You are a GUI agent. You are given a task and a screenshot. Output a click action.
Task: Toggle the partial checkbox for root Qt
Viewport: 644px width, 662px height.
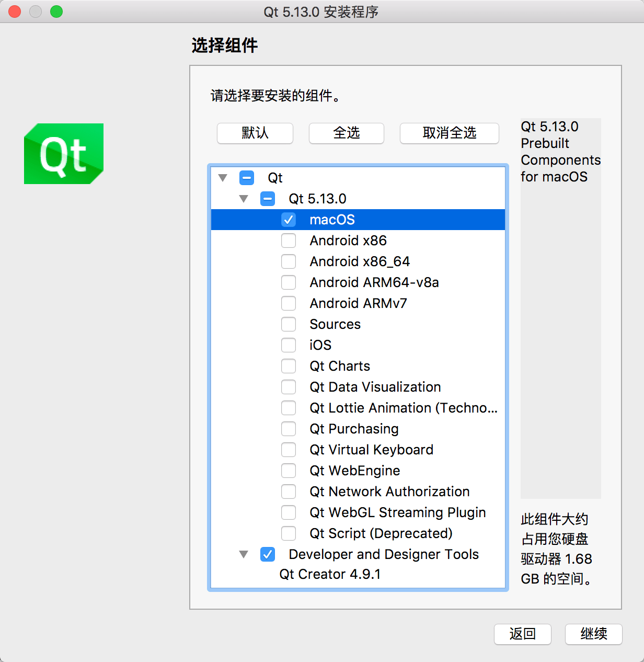(247, 178)
